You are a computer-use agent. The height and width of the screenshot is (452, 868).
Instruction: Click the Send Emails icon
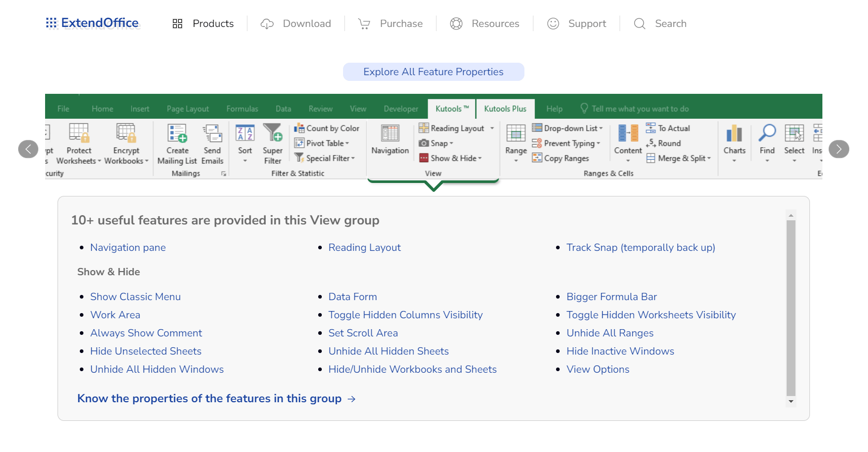(212, 133)
